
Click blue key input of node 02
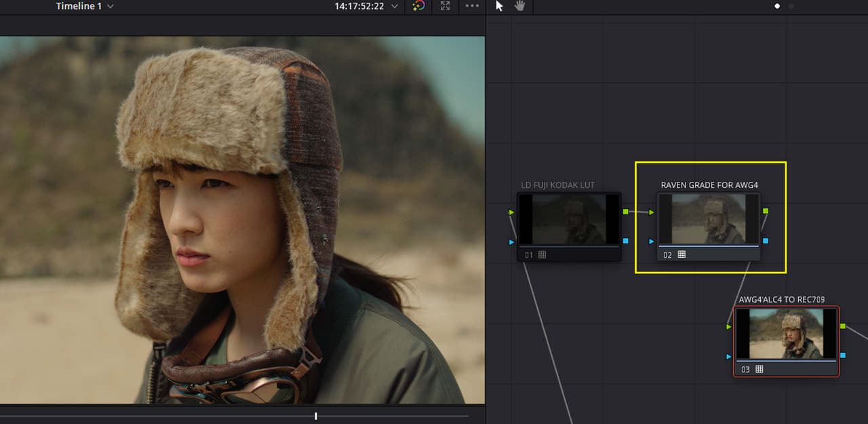[x=652, y=242]
